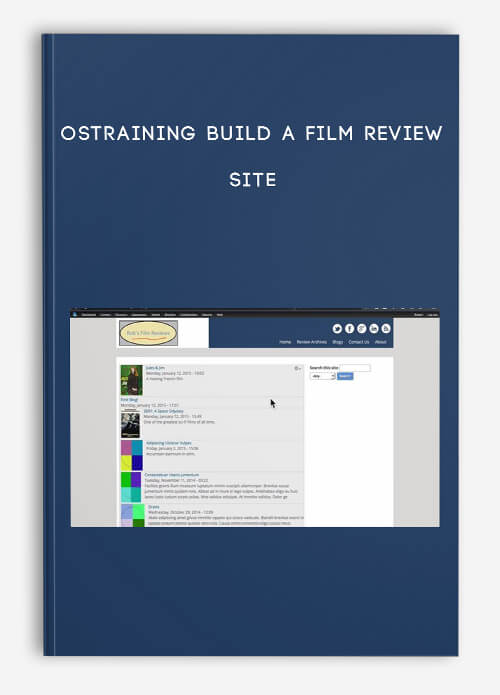Expand the search type select box

pyautogui.click(x=322, y=376)
